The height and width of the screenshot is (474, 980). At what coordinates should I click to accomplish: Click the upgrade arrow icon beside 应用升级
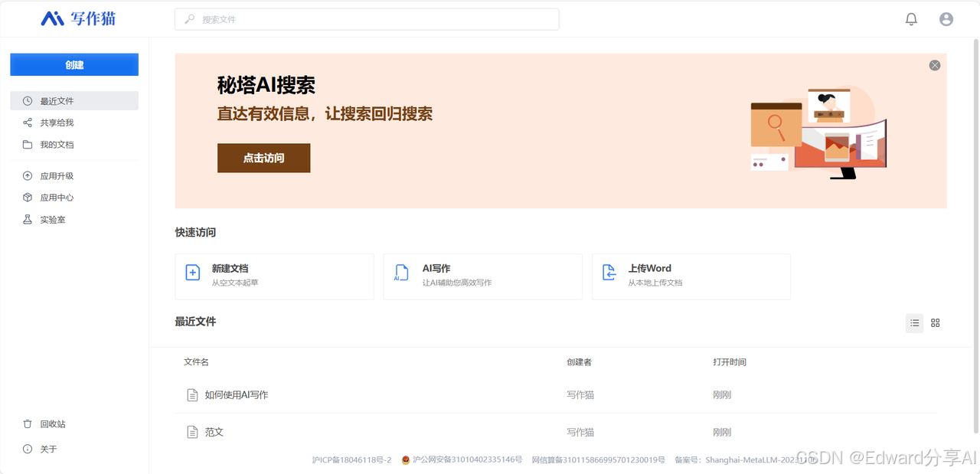(28, 176)
